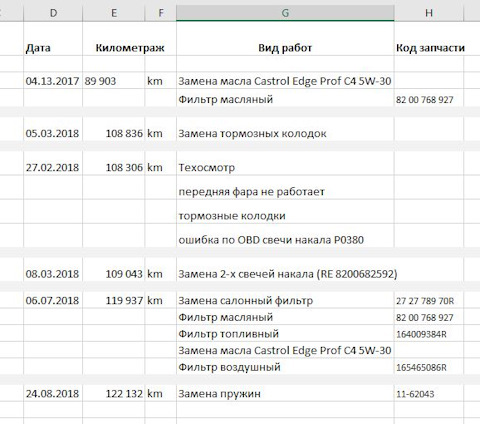Select the Замена салонный фильтр cell
The height and width of the screenshot is (424, 480).
click(x=285, y=300)
